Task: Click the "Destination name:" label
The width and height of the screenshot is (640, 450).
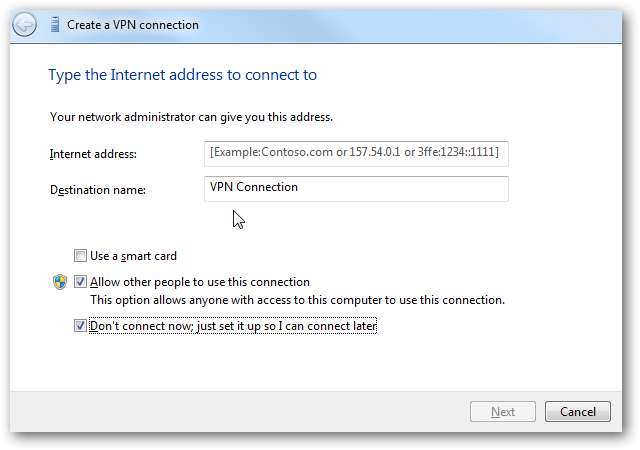Action: pyautogui.click(x=98, y=189)
